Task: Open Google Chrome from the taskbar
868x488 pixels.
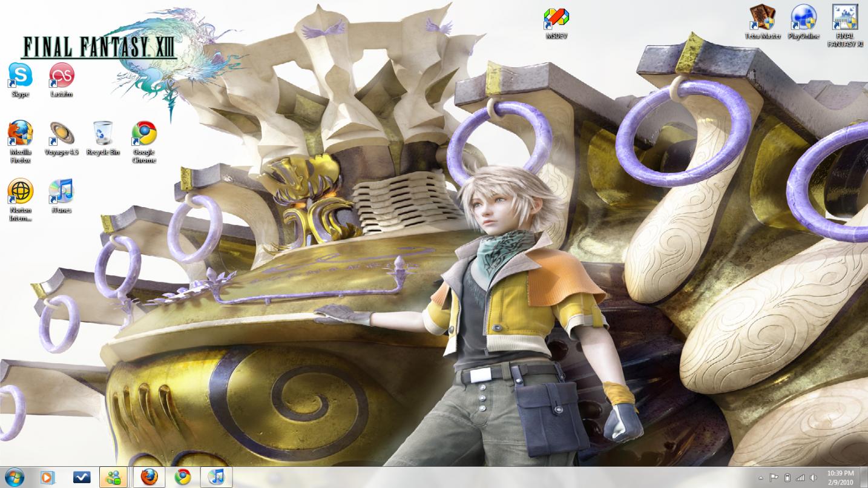Action: 183,477
